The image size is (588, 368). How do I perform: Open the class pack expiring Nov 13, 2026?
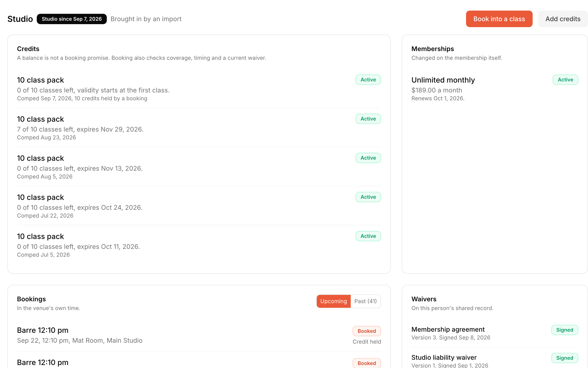click(x=199, y=167)
